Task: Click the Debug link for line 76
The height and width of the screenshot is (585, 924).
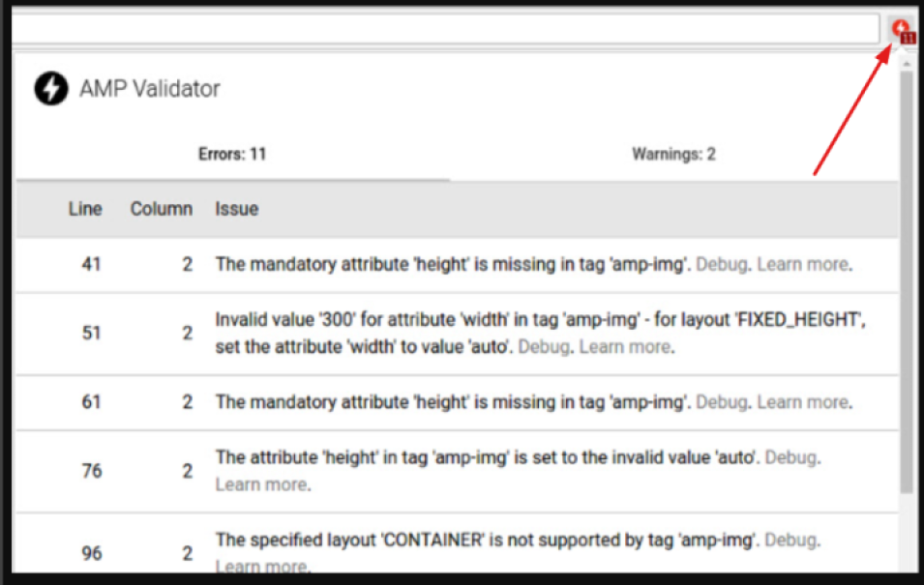Action: coord(790,457)
